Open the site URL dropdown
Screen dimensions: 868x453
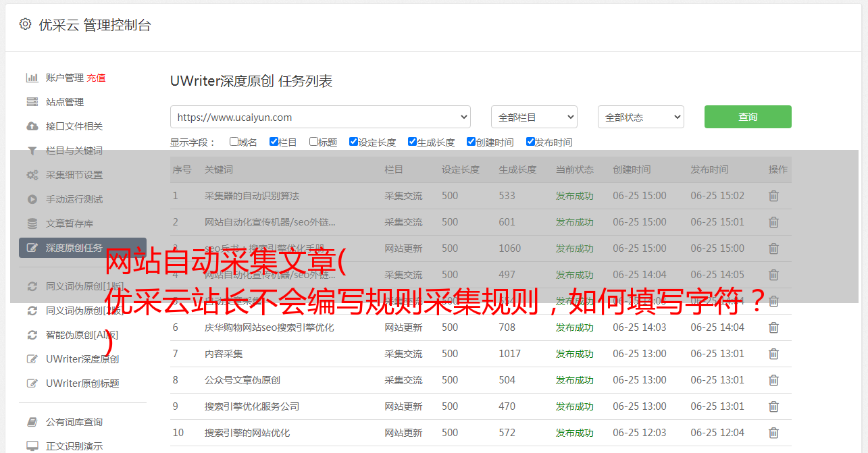[320, 117]
